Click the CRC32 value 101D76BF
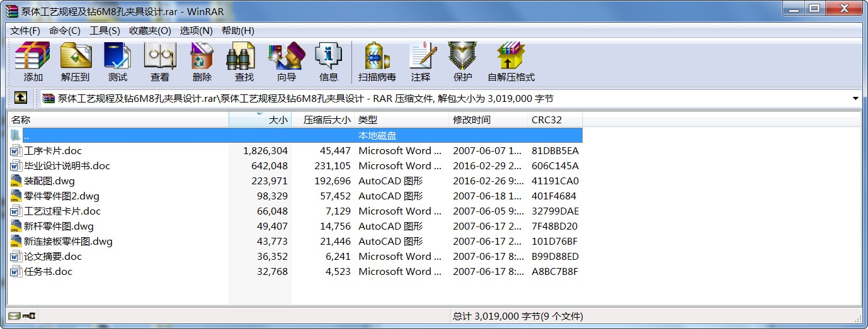The width and height of the screenshot is (868, 329). [555, 242]
